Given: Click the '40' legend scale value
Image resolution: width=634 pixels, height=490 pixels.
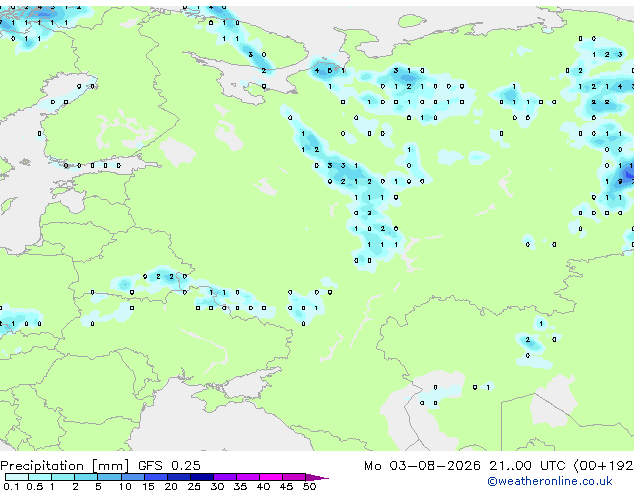Looking at the screenshot, I should point(263,486).
